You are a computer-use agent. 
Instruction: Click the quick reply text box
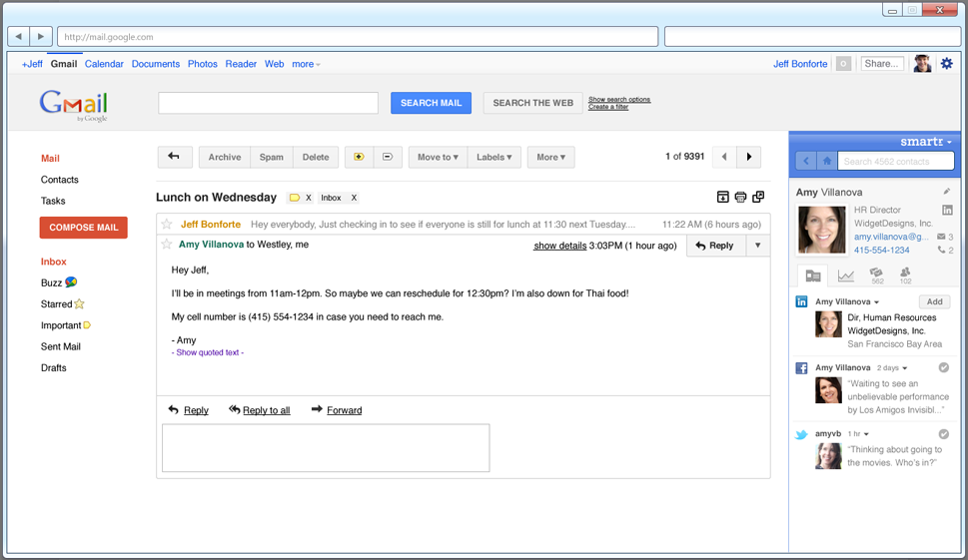326,448
